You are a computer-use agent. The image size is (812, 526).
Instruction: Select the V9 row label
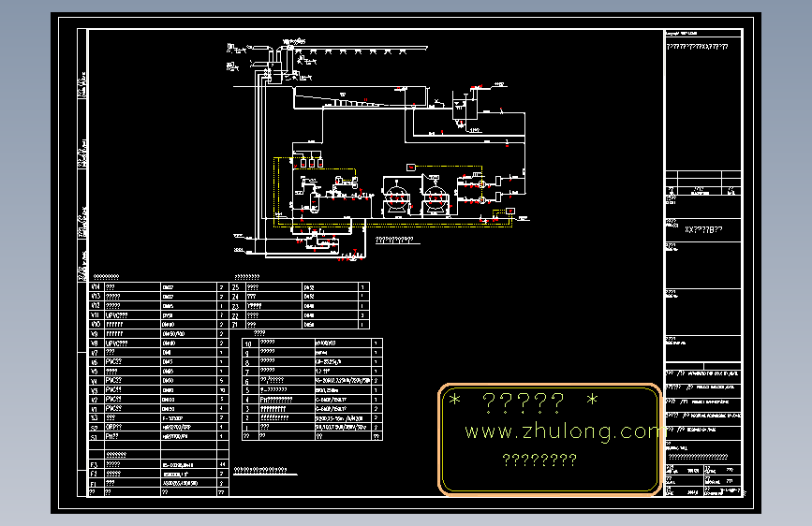pos(95,334)
